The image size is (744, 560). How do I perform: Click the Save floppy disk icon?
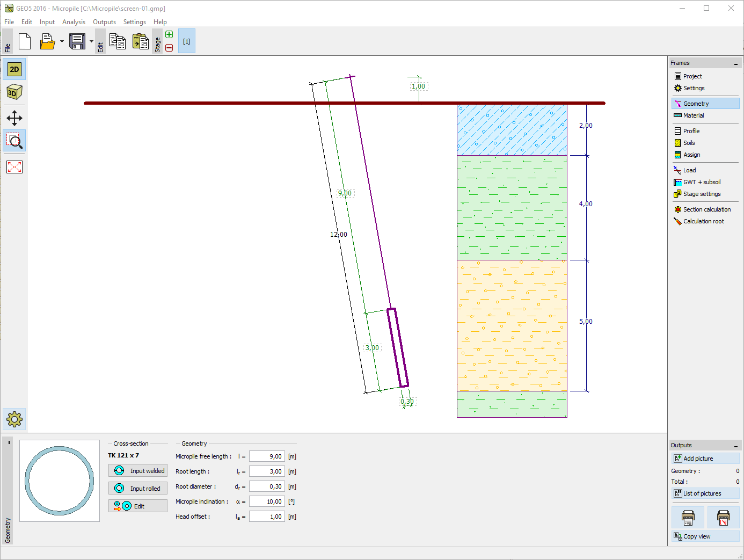click(x=77, y=41)
